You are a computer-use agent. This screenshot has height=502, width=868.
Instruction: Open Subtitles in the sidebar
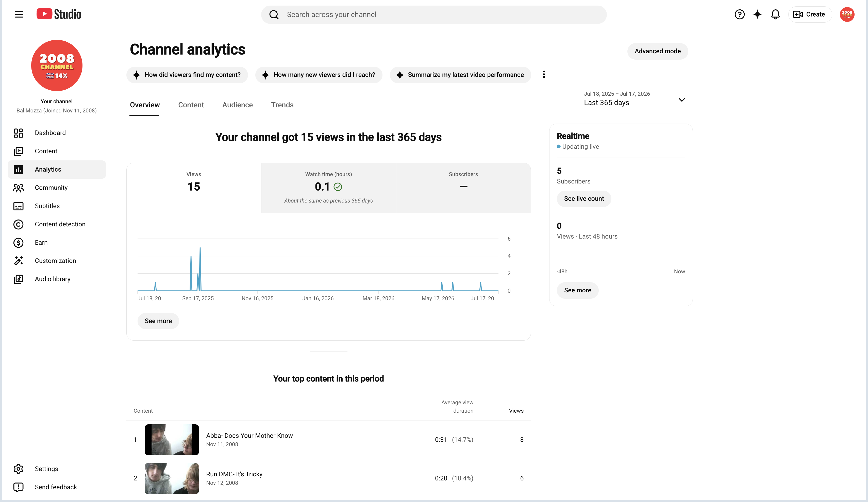click(x=57, y=206)
